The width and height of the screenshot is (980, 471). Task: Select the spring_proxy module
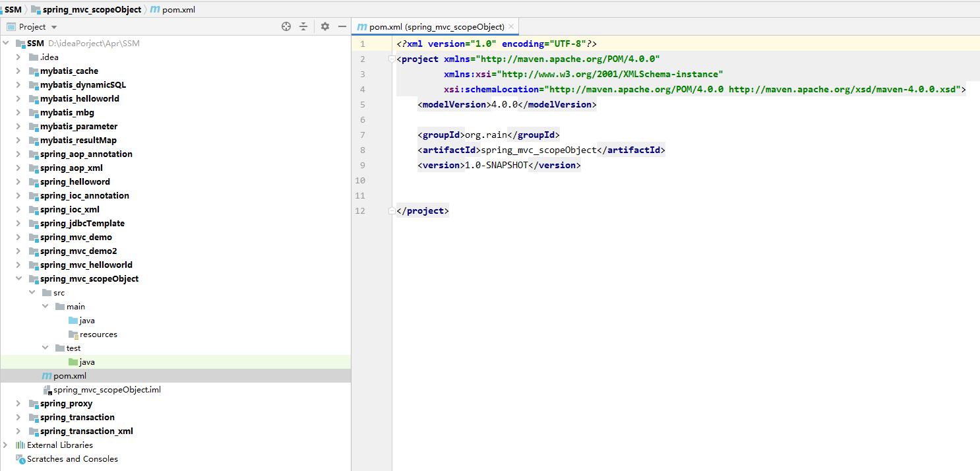[66, 404]
